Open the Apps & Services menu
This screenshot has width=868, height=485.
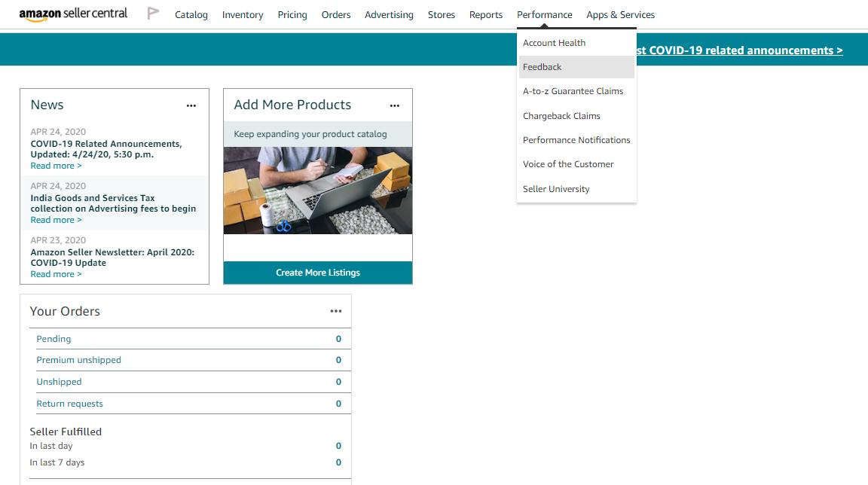pos(620,15)
